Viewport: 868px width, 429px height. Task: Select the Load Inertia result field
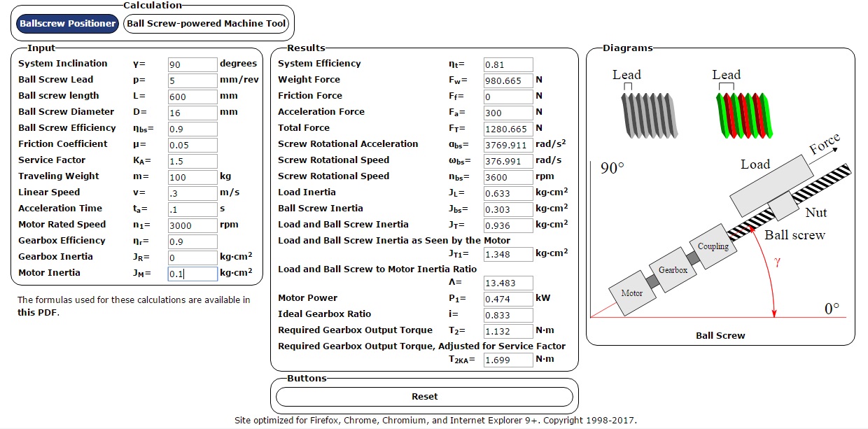tap(509, 193)
